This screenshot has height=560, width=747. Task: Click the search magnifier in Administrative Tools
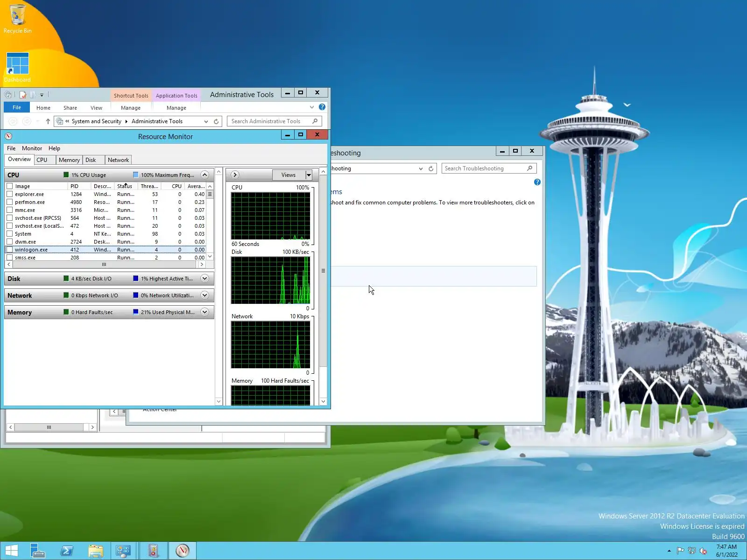(315, 121)
